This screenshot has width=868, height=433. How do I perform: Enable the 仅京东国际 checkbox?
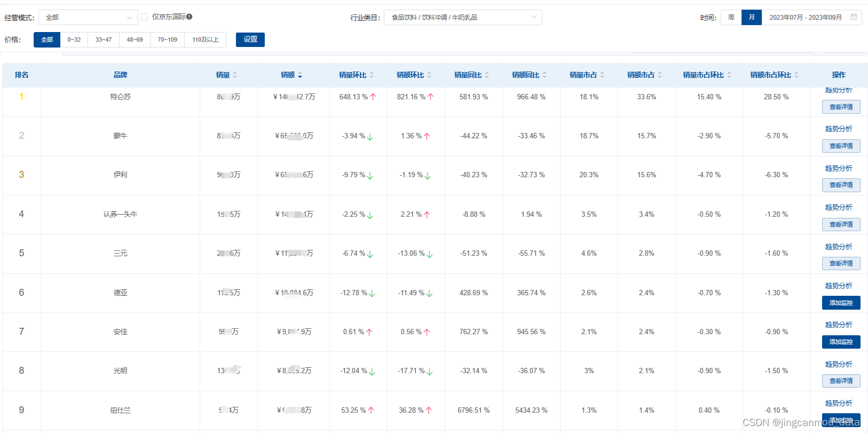144,17
